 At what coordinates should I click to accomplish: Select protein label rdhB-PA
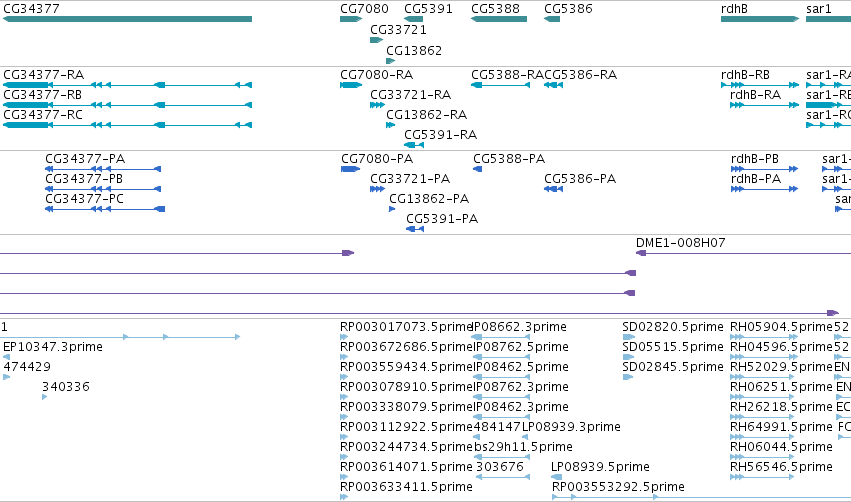(756, 179)
